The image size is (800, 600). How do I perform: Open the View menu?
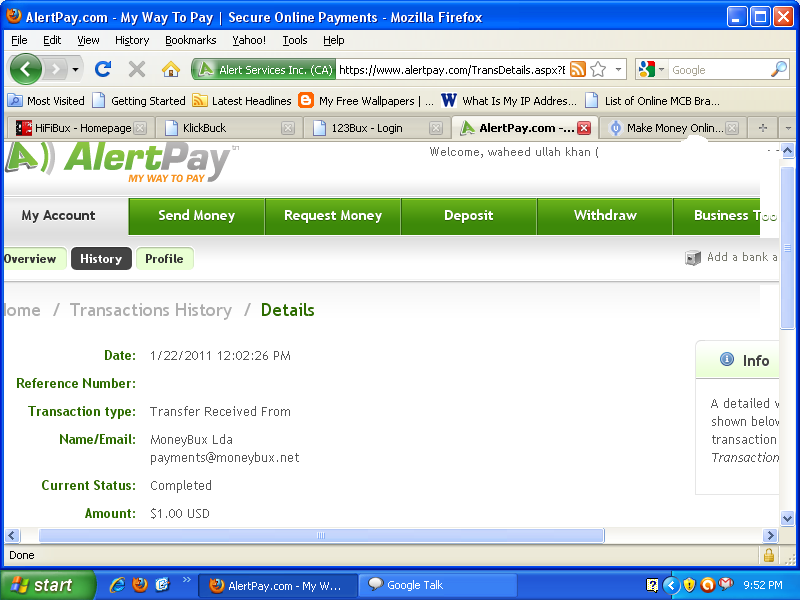(x=88, y=40)
